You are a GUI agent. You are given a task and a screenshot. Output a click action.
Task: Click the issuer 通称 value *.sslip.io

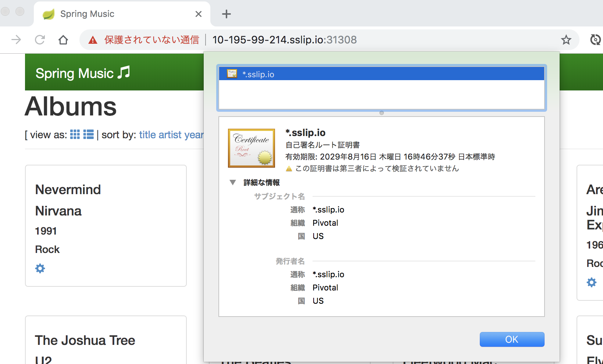pyautogui.click(x=328, y=274)
